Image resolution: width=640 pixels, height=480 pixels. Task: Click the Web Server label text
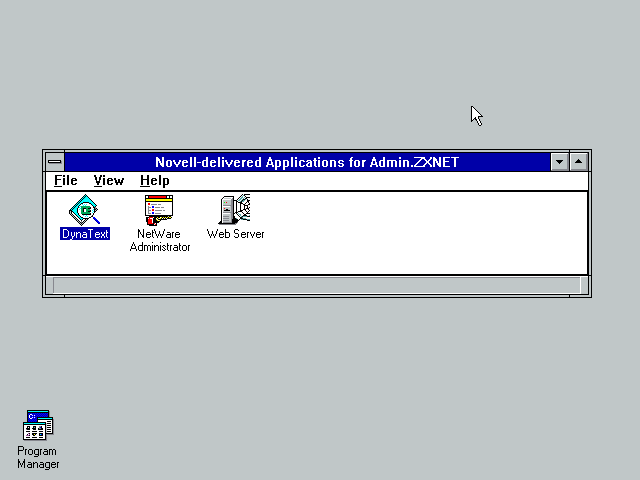click(x=236, y=234)
